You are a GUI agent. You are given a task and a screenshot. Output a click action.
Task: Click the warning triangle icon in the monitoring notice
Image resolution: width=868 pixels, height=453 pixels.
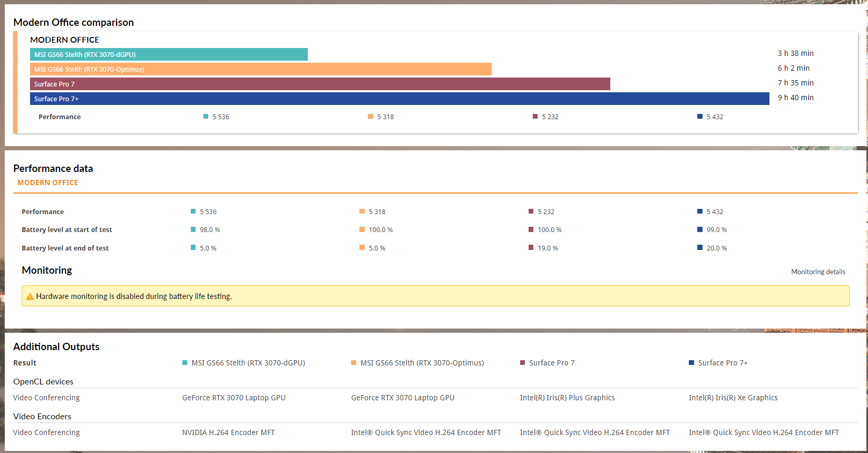click(x=30, y=296)
